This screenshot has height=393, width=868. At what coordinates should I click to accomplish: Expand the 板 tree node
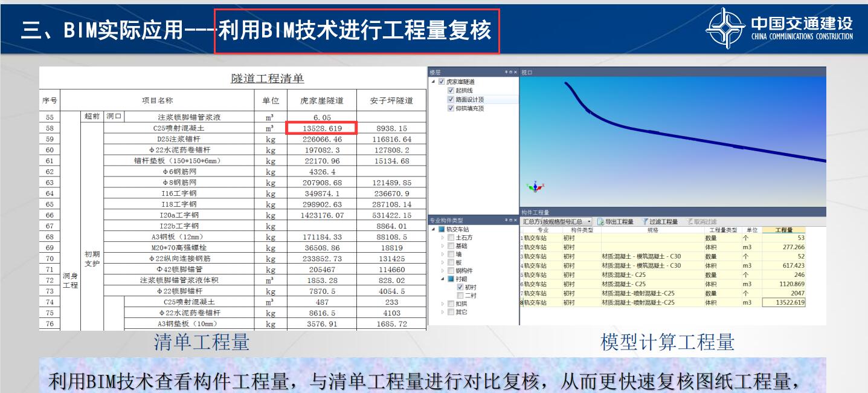pyautogui.click(x=442, y=262)
